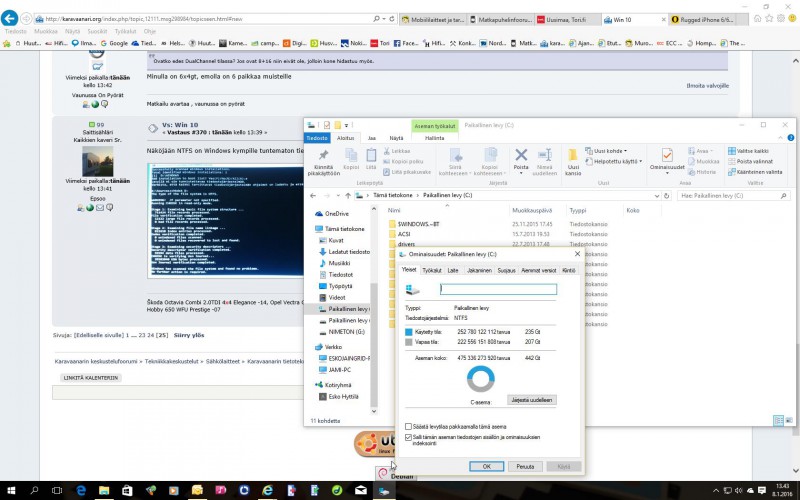Select the Musiikki folder in sidebar

click(341, 263)
